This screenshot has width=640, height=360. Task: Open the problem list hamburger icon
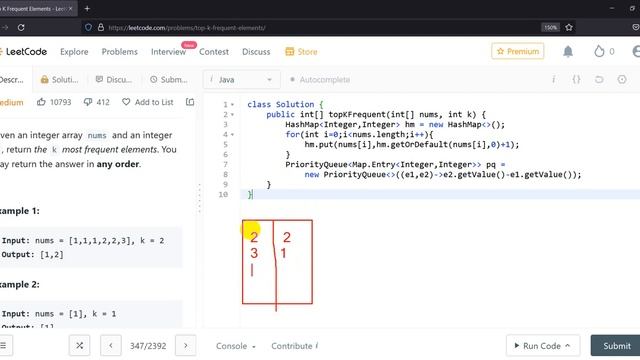pos(4,346)
